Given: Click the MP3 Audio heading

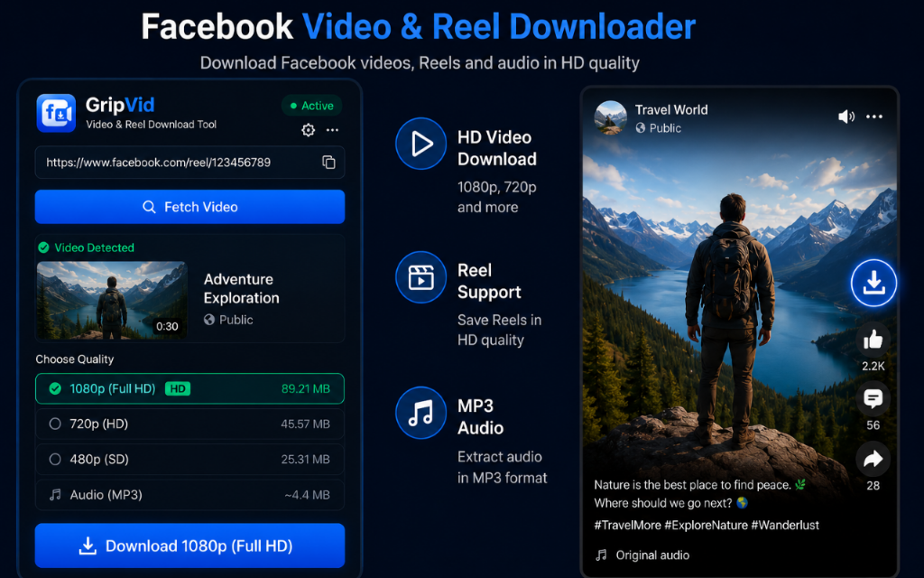Looking at the screenshot, I should [480, 417].
